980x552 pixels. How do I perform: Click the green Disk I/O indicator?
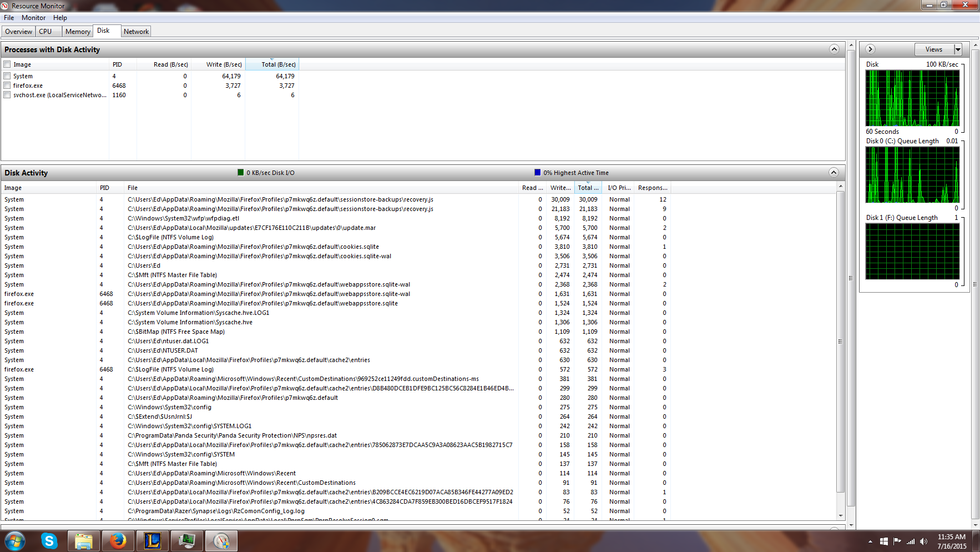click(241, 173)
